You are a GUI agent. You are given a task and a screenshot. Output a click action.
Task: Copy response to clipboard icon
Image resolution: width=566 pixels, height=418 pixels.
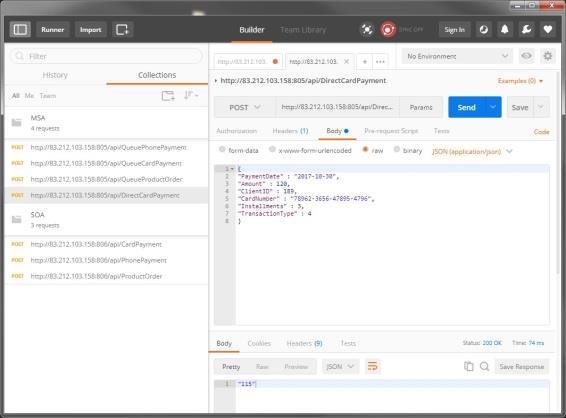468,366
